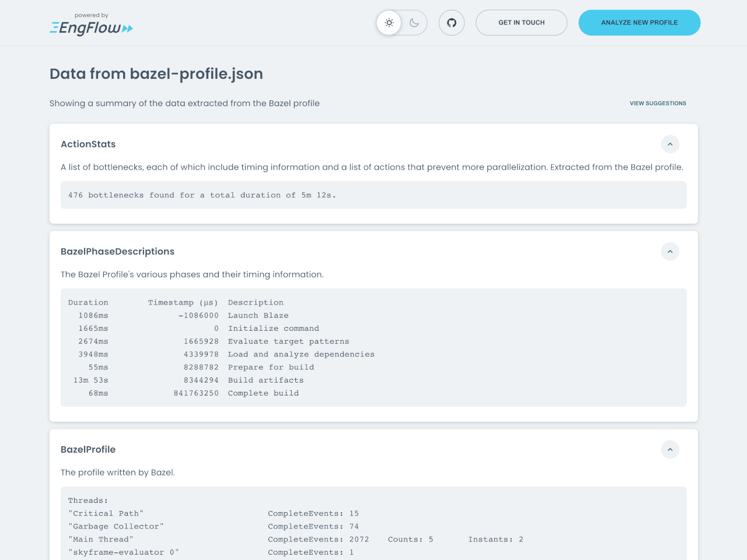Open VIEW SUGGESTIONS
Viewport: 747px width, 560px height.
point(658,103)
